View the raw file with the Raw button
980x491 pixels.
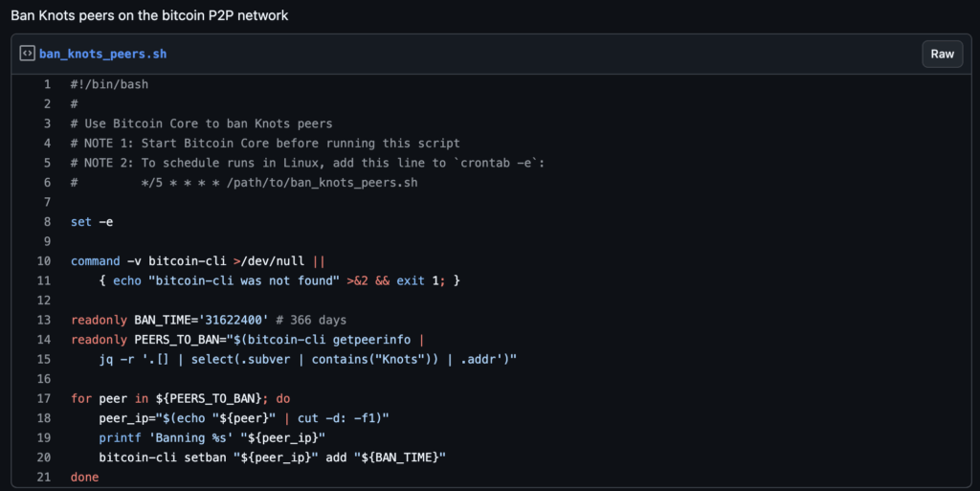[942, 54]
